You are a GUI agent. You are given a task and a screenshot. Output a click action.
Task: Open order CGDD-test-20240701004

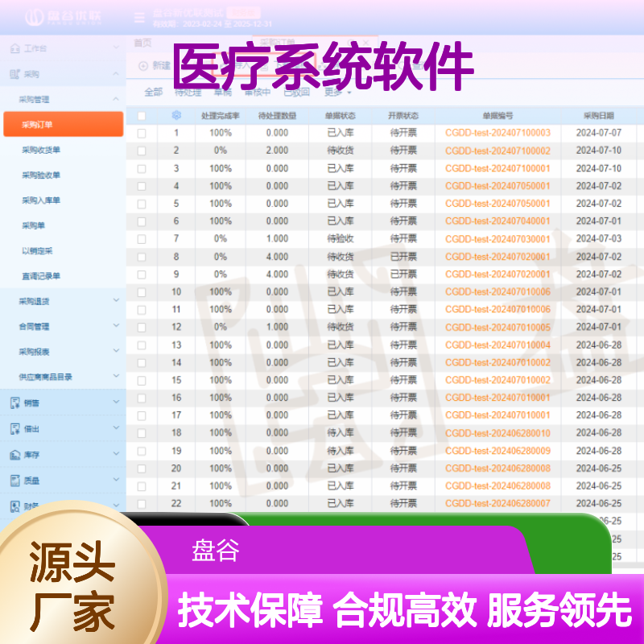pos(497,345)
